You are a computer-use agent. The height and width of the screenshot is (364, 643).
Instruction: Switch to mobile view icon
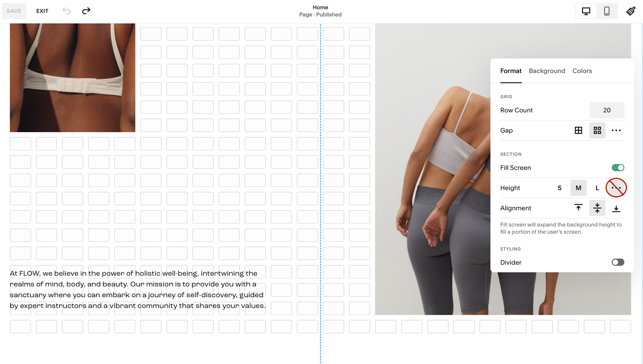point(607,11)
